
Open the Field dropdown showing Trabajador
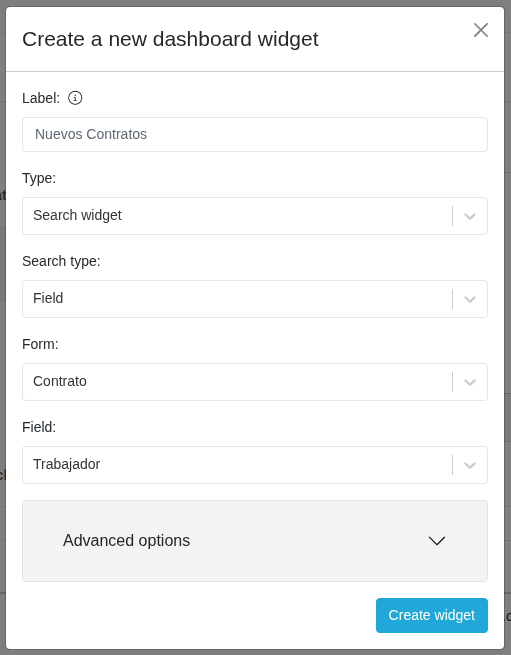coord(255,465)
